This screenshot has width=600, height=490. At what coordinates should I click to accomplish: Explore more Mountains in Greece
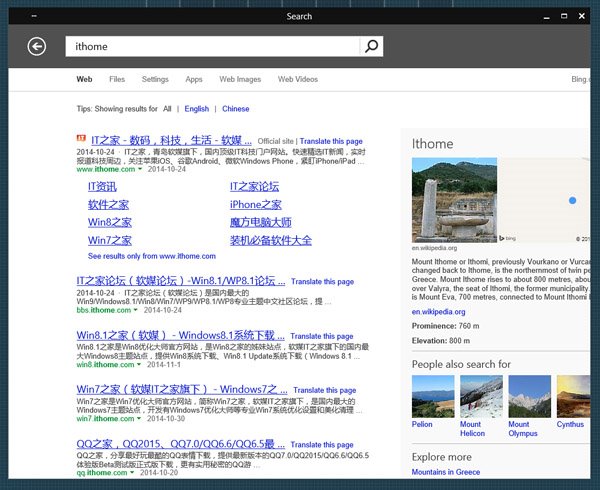click(446, 472)
